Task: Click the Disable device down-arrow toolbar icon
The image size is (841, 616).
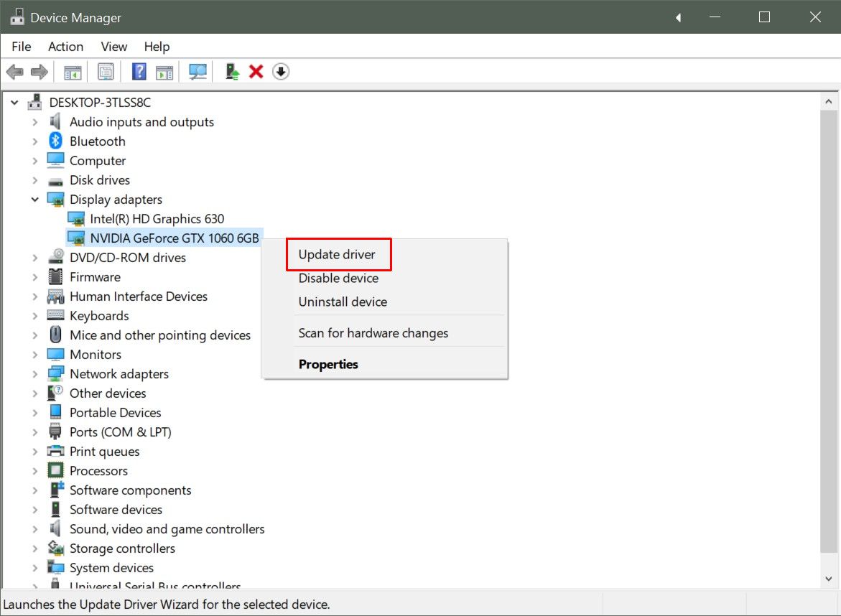Action: pyautogui.click(x=281, y=71)
